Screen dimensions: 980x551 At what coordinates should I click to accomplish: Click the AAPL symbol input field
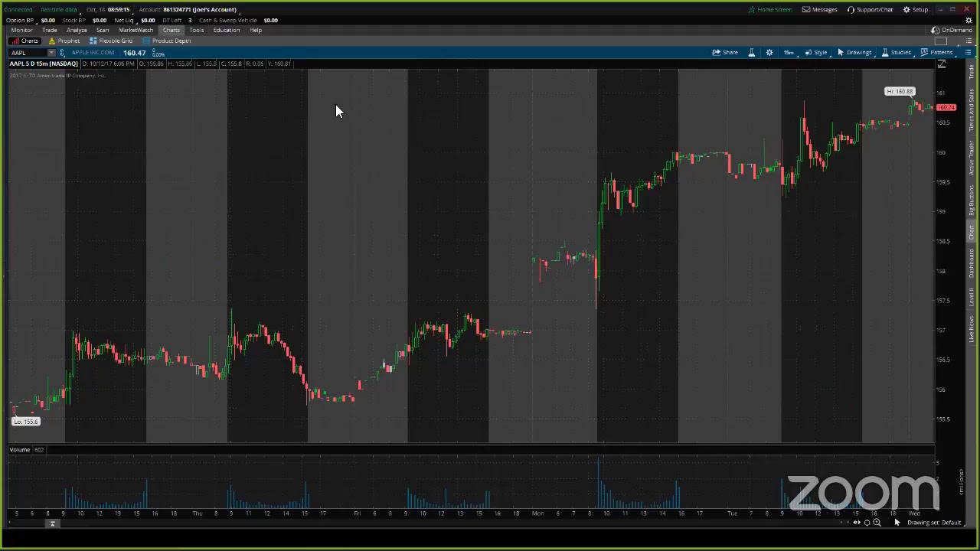tap(28, 53)
